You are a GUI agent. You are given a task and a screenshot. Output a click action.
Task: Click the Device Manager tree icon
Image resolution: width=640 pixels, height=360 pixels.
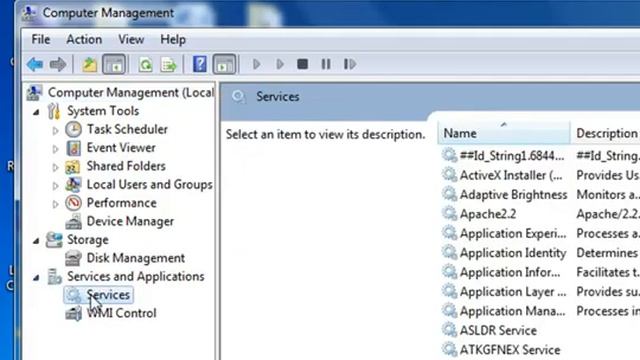pos(73,221)
